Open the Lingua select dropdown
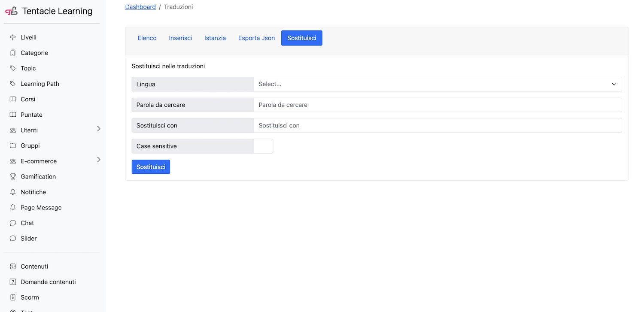The width and height of the screenshot is (644, 312). coord(437,84)
